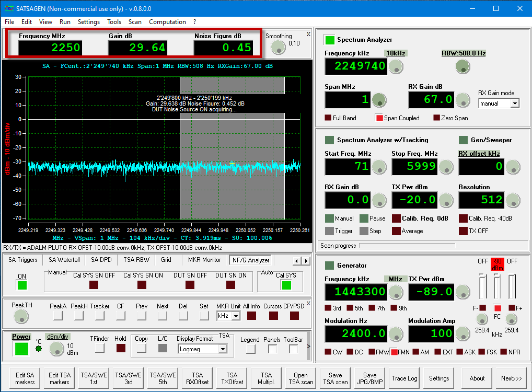Screen dimensions: 532x392
Task: Click the Resolution knob
Action: [x=513, y=201]
